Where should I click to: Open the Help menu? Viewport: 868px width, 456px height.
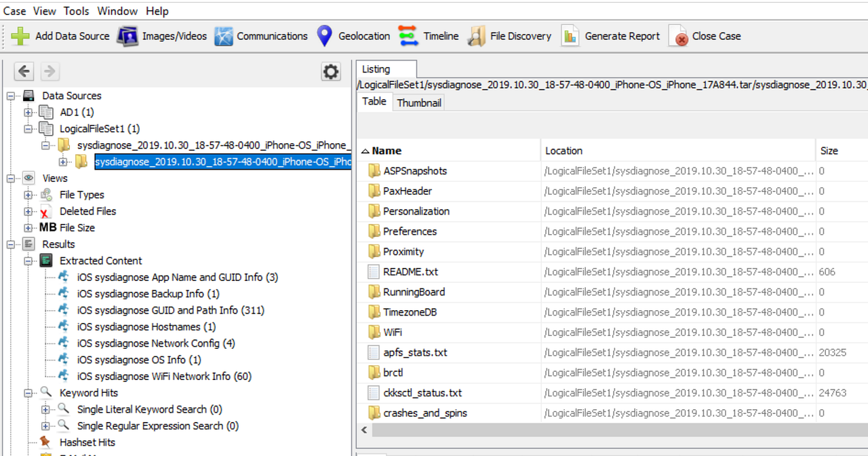(157, 11)
